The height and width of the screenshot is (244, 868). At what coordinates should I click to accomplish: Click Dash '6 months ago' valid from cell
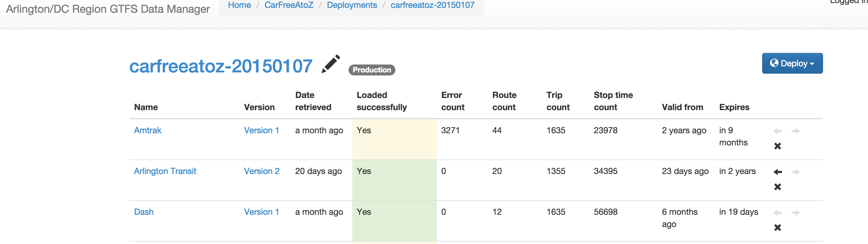point(680,218)
